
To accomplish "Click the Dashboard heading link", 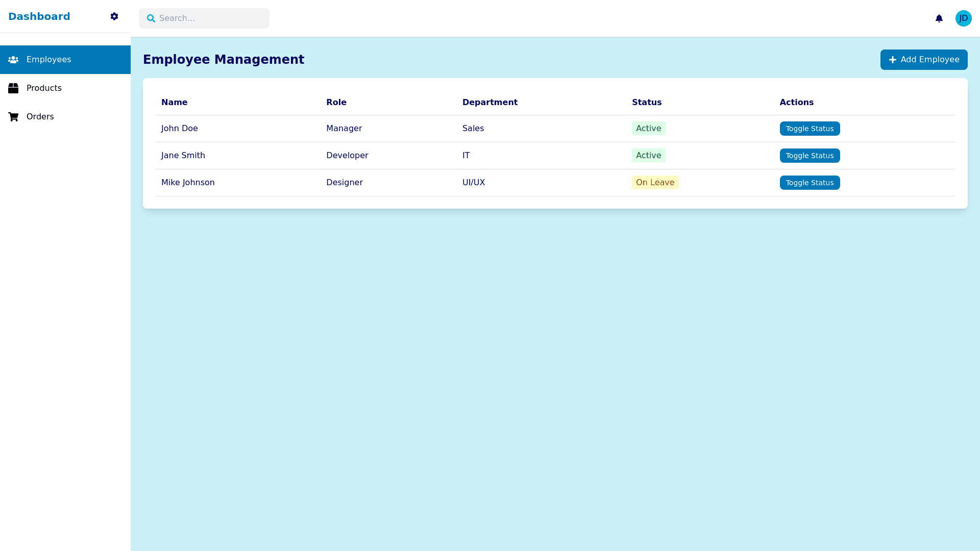I will 39,16.
